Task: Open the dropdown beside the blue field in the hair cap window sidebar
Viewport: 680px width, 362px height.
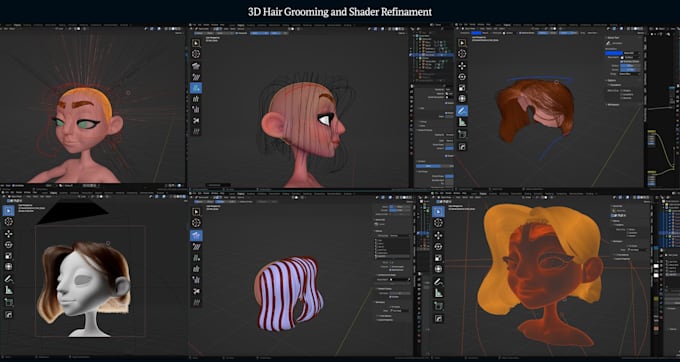Action: tap(631, 53)
